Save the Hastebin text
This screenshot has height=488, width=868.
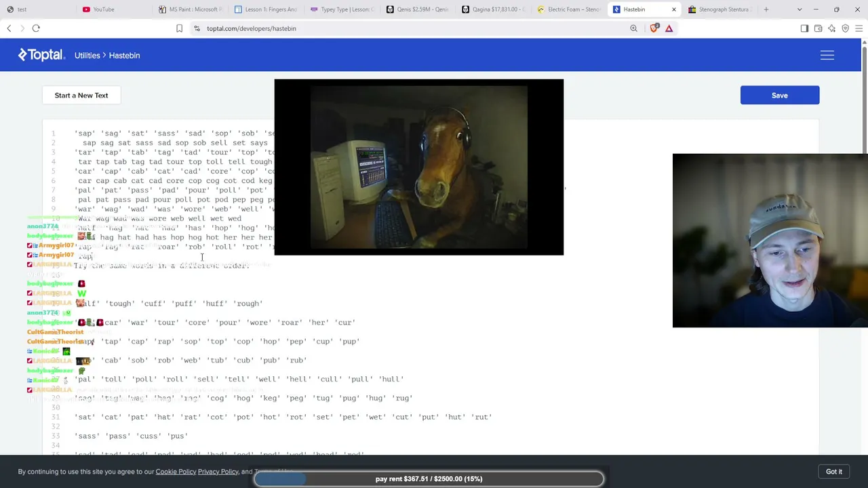click(780, 96)
